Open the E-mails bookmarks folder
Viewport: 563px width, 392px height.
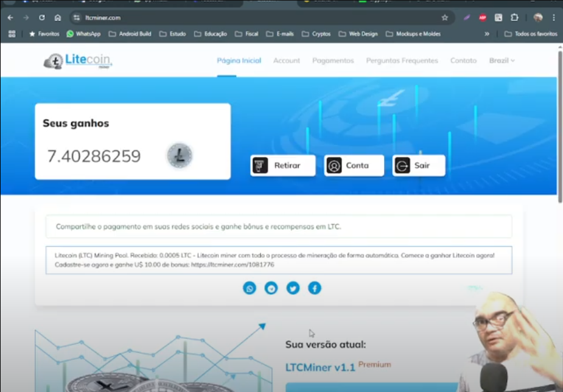click(280, 33)
